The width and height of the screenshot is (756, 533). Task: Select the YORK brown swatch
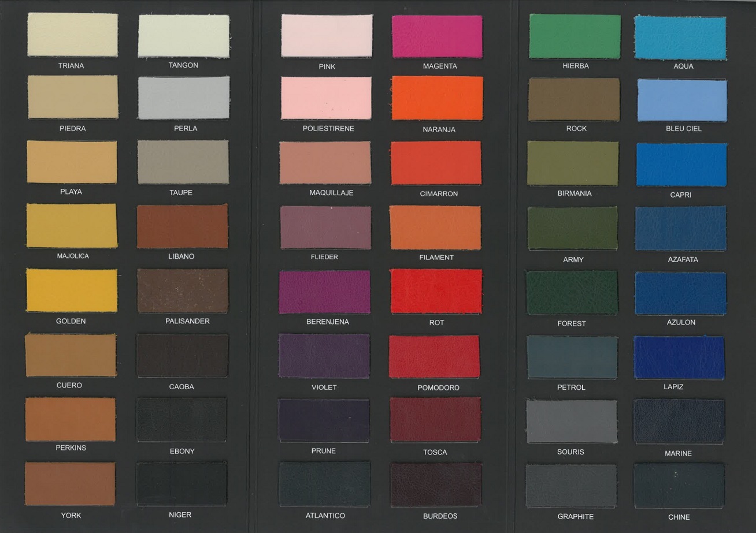(70, 484)
